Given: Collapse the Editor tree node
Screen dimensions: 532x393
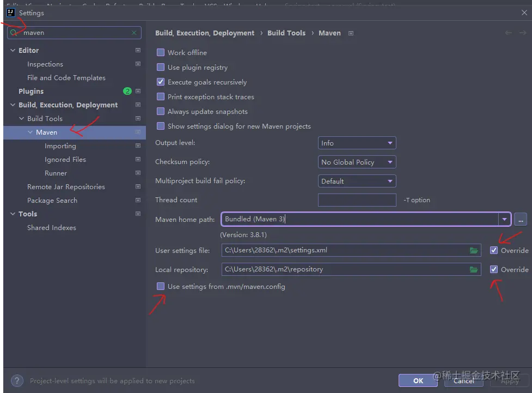Looking at the screenshot, I should click(x=13, y=50).
